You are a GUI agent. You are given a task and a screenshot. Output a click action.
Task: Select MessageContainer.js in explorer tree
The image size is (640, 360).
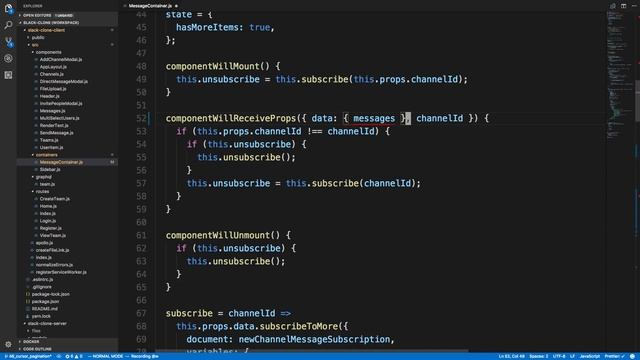pos(61,162)
